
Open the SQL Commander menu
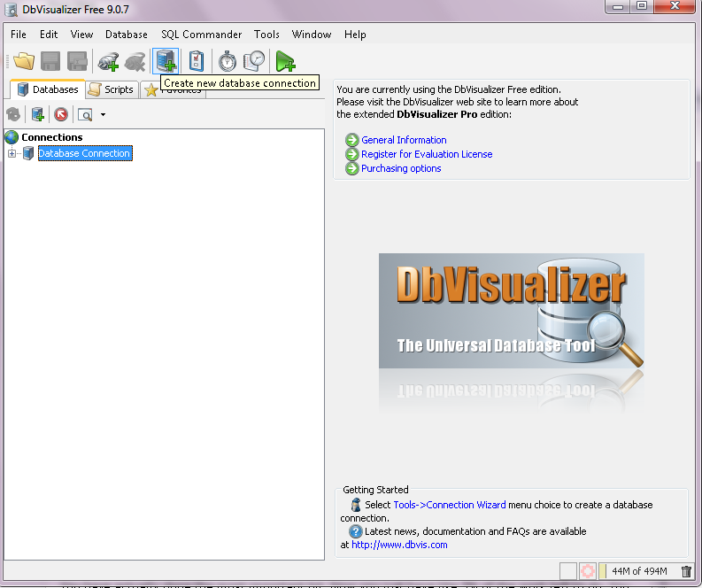tap(202, 35)
